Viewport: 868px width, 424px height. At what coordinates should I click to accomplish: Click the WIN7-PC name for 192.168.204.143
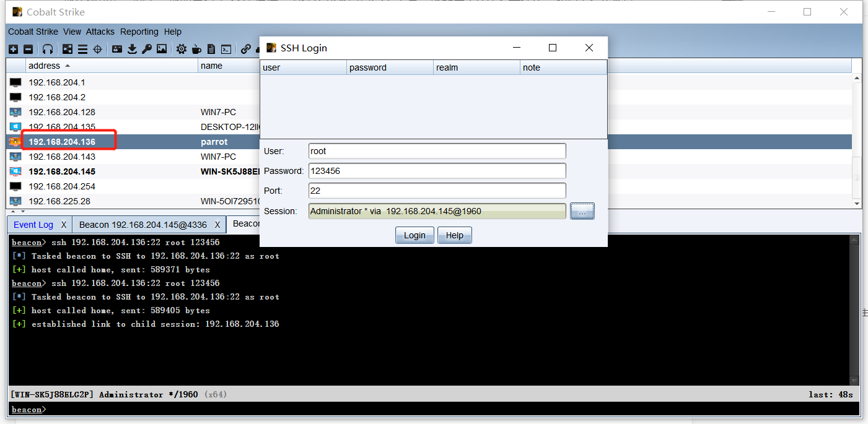[218, 157]
